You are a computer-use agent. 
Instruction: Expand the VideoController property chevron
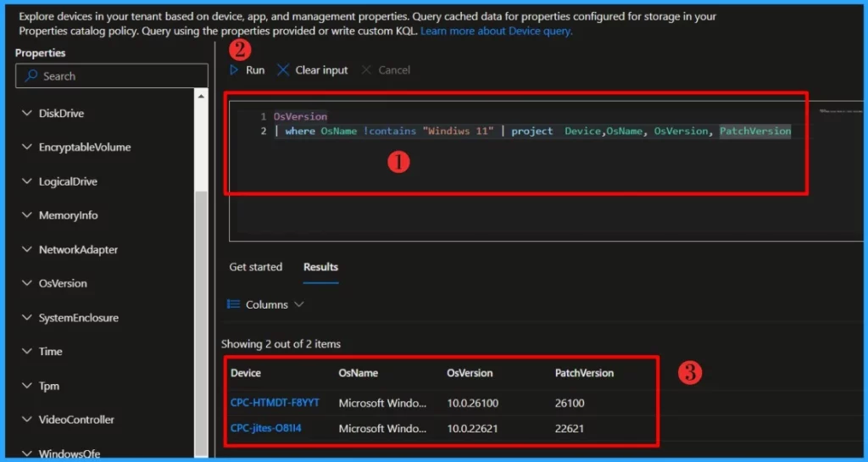click(x=26, y=419)
